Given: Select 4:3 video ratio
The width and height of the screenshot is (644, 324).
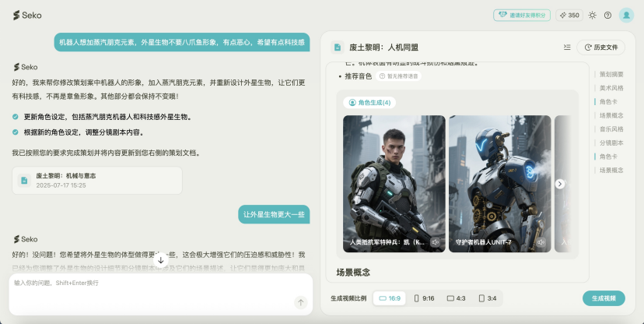Looking at the screenshot, I should coord(456,298).
